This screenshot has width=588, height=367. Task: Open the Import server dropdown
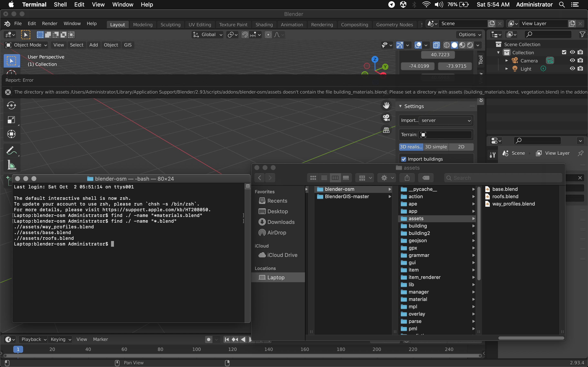(445, 120)
